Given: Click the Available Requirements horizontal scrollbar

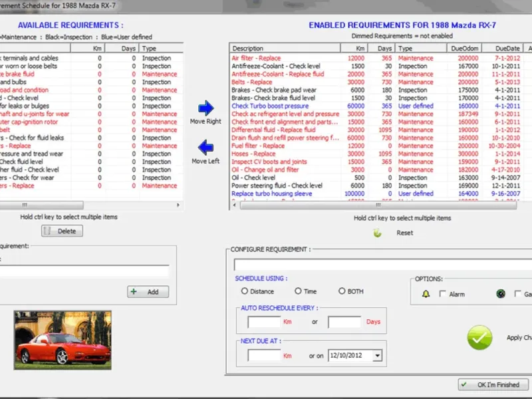Looking at the screenshot, I should click(x=41, y=205).
